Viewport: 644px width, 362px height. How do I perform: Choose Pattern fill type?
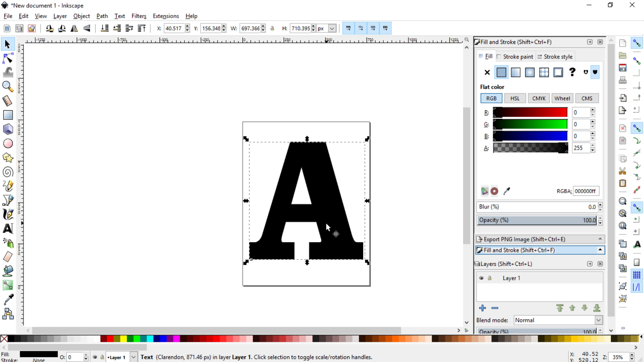click(x=544, y=72)
